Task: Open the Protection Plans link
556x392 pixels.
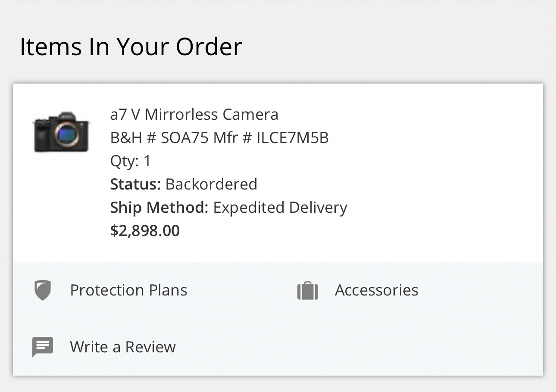Action: pyautogui.click(x=128, y=290)
